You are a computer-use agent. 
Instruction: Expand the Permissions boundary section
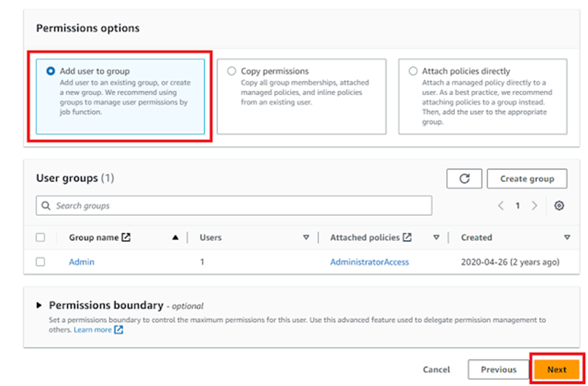(x=40, y=305)
